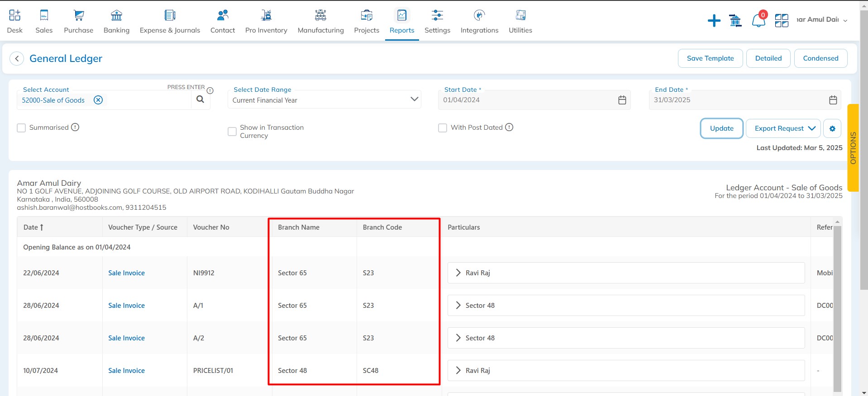Open the company name dropdown arrow

[845, 20]
